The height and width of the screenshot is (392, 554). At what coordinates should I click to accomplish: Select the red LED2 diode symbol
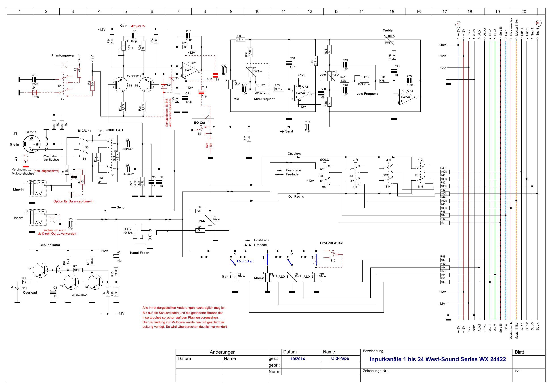click(x=35, y=93)
